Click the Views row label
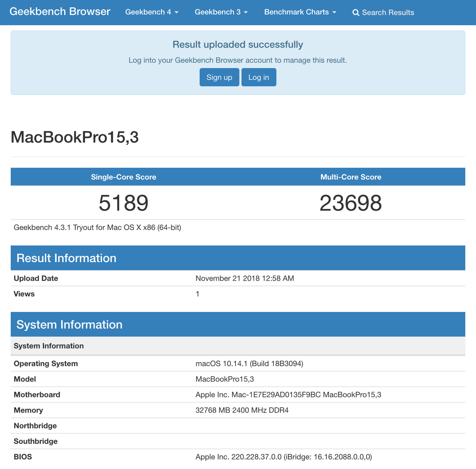476x469 pixels. 24,294
